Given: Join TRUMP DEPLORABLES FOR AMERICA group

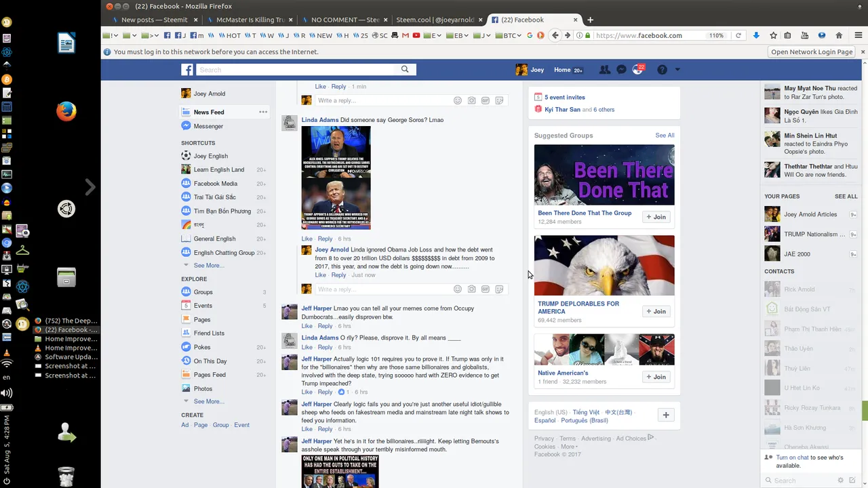Looking at the screenshot, I should coord(656,312).
